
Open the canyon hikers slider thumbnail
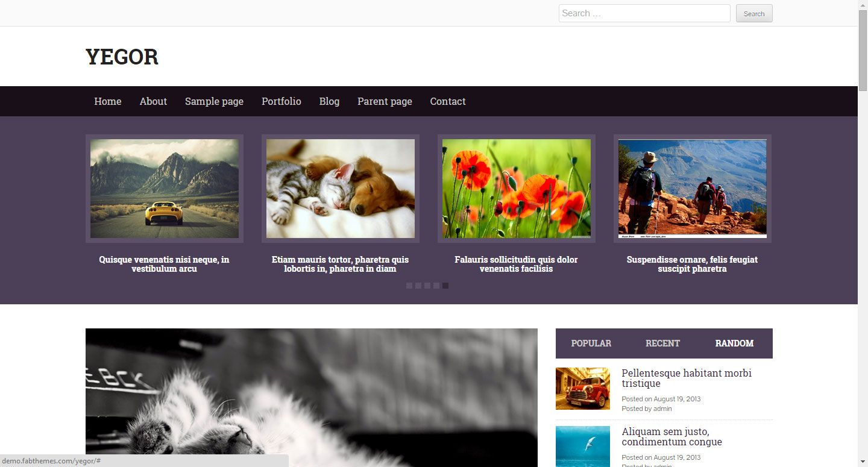[x=693, y=189]
